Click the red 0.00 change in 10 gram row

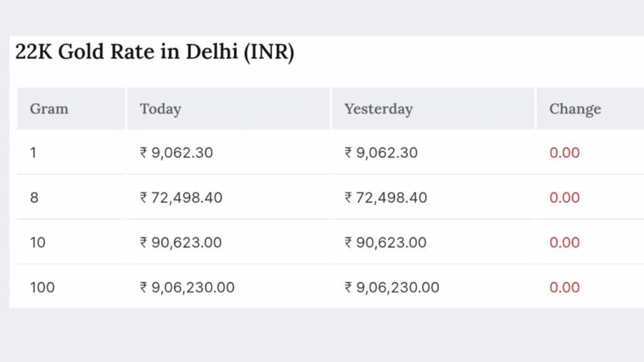click(564, 243)
